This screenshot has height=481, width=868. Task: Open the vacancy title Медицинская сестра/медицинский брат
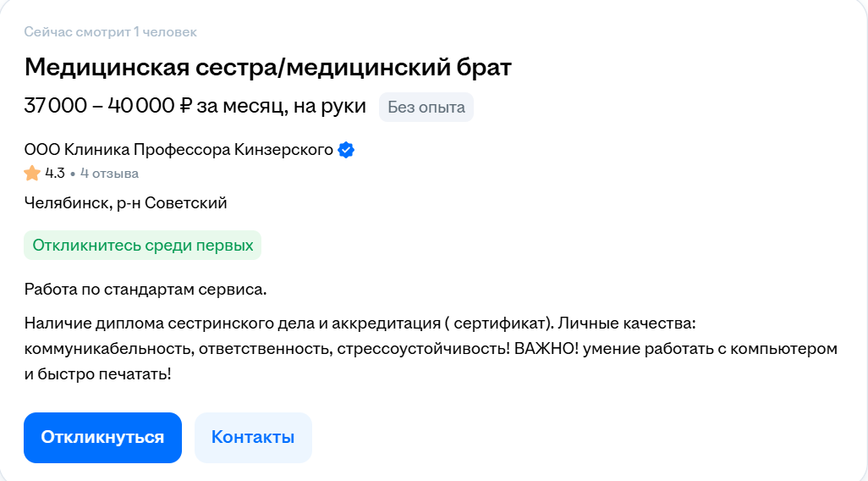tap(267, 67)
